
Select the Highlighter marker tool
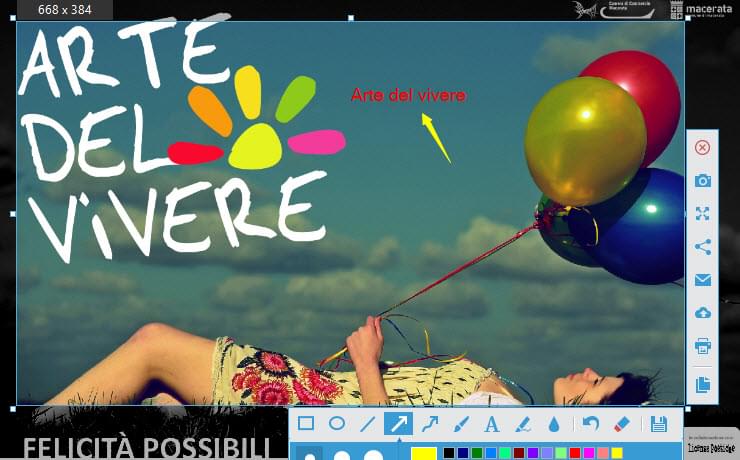pyautogui.click(x=523, y=424)
